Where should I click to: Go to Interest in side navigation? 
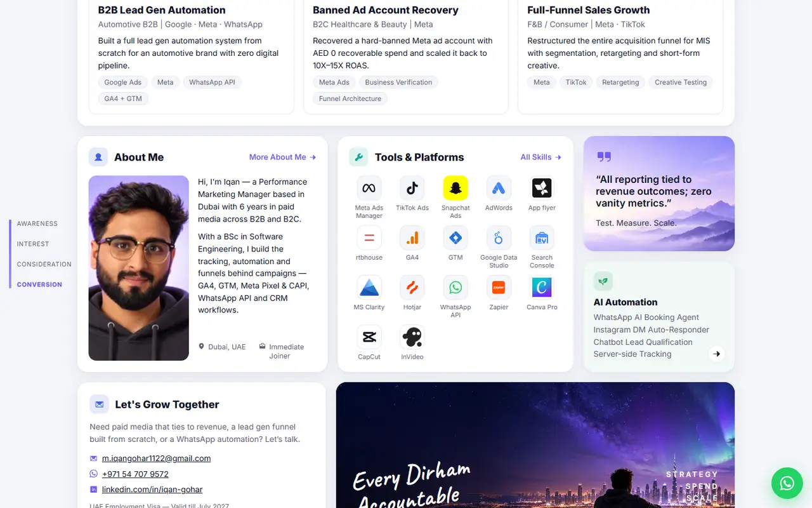coord(33,244)
